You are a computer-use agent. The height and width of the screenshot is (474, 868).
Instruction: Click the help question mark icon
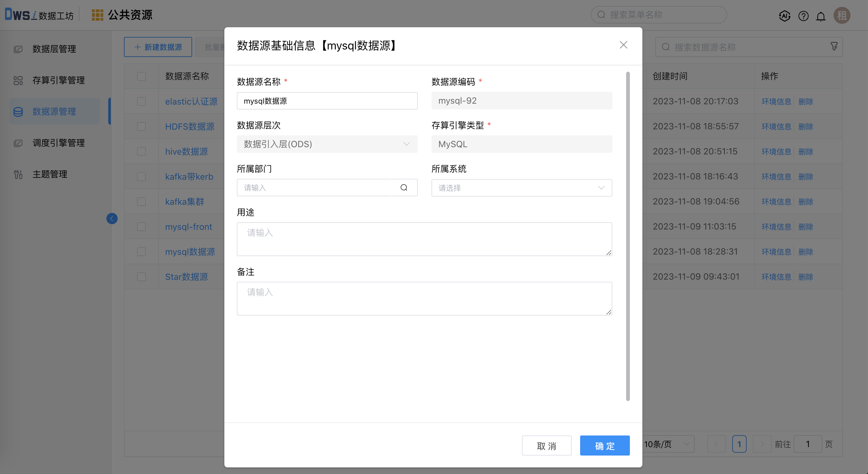(x=803, y=16)
